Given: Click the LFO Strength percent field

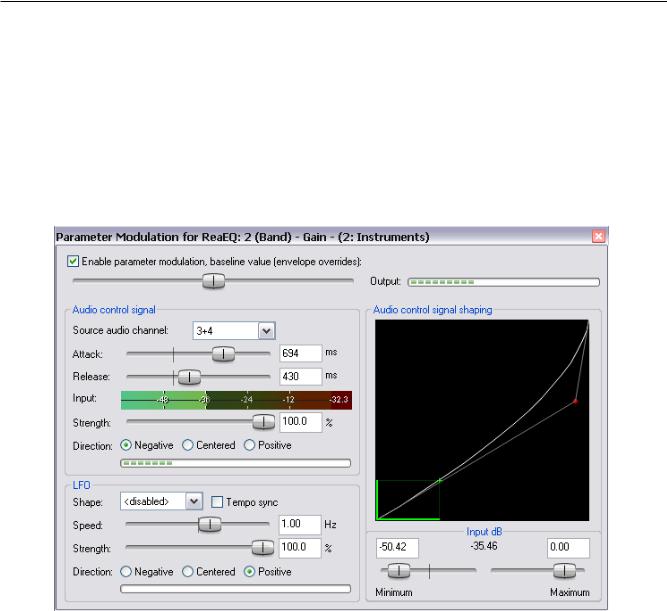Looking at the screenshot, I should point(299,548).
